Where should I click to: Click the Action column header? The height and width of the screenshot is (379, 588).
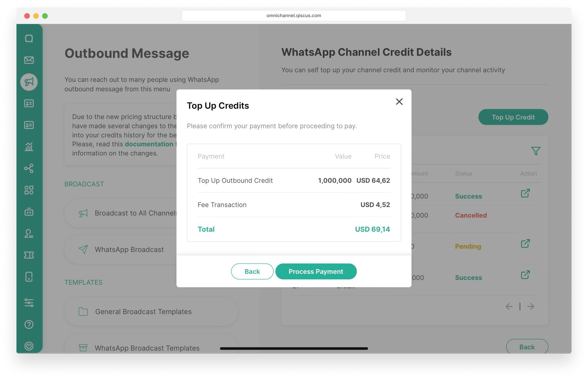tap(528, 174)
